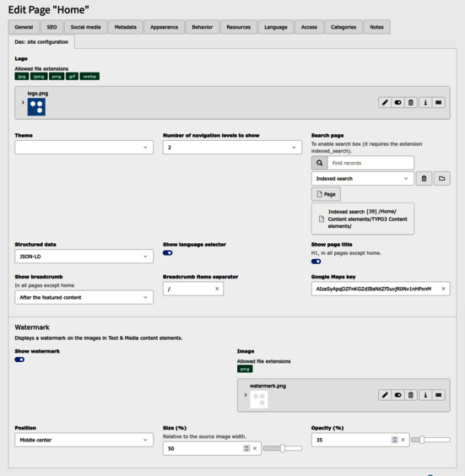Expand the logo.png file entry
This screenshot has height=476, width=465.
pyautogui.click(x=23, y=103)
